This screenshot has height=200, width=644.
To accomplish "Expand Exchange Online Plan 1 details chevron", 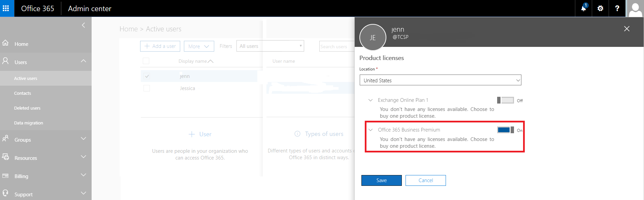I will tap(371, 100).
